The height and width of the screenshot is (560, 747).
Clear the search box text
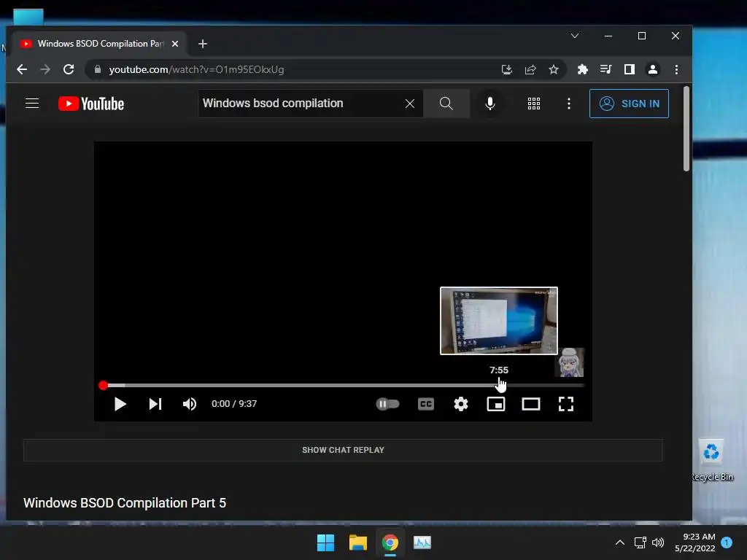pyautogui.click(x=410, y=104)
